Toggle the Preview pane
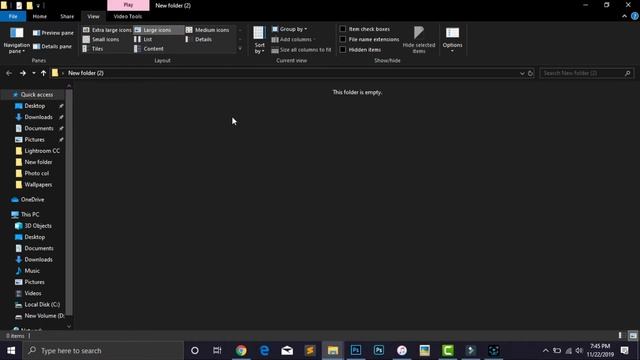Viewport: 640px width, 360px height. pos(53,33)
